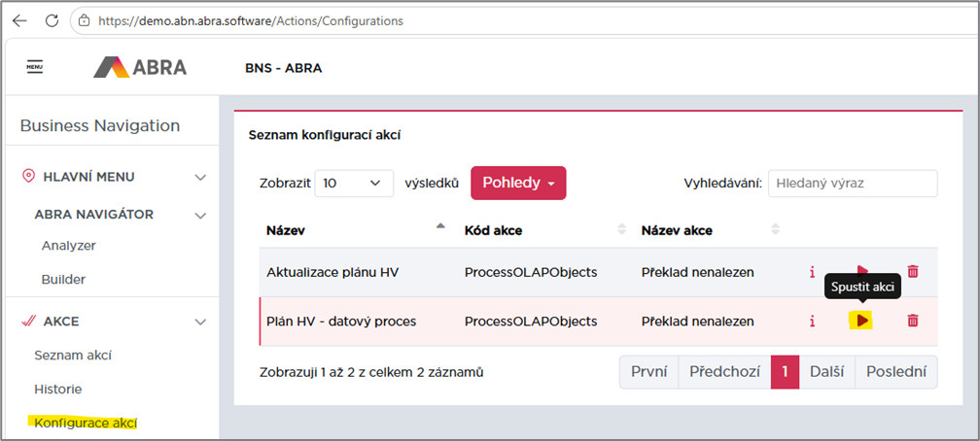Open Konfigurace akcí in sidebar
The width and height of the screenshot is (980, 441).
pos(86,423)
